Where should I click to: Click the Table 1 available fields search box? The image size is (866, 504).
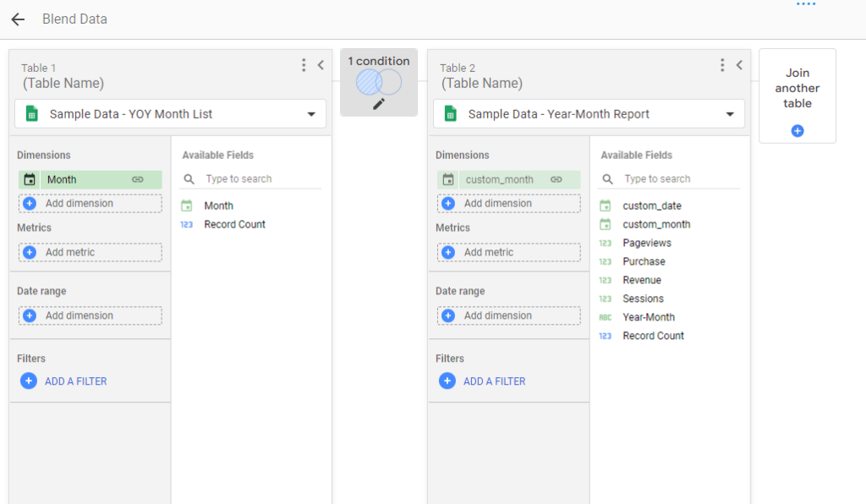(262, 179)
